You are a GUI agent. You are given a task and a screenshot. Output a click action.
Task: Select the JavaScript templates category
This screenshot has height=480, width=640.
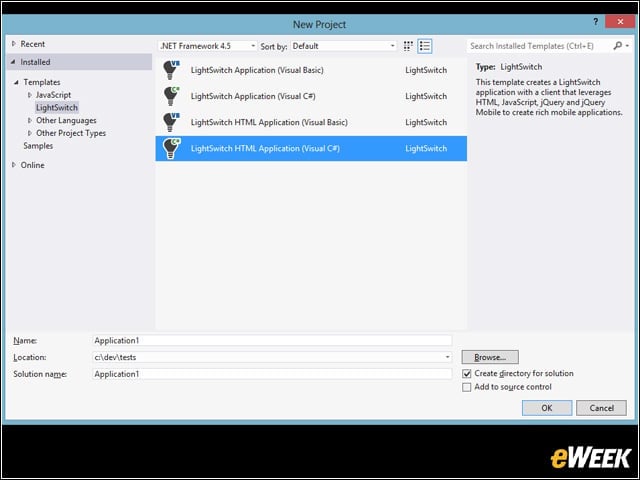click(53, 95)
